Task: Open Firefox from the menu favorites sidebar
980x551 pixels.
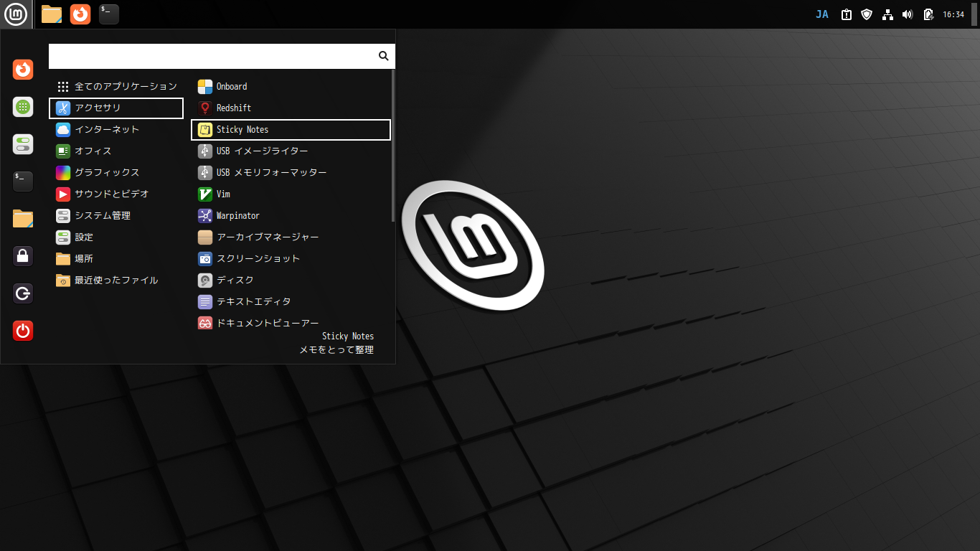Action: [x=23, y=70]
